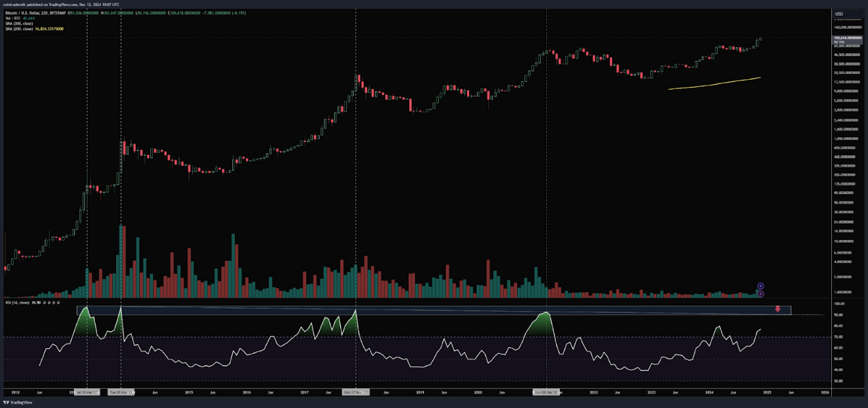The width and height of the screenshot is (868, 408).
Task: Click the red down arrow on RSI
Action: [777, 310]
